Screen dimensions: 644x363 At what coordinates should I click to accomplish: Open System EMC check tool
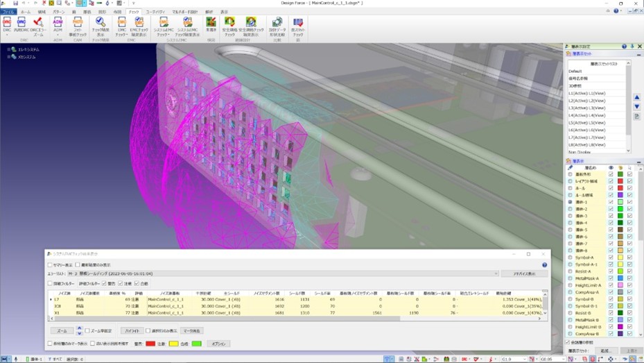pos(164,24)
